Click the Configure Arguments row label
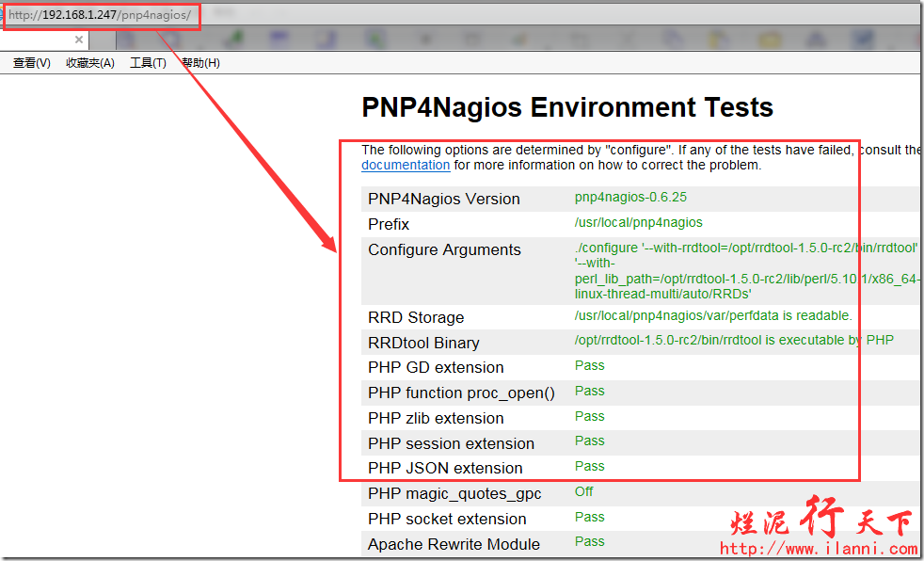The image size is (924, 561). 444,249
